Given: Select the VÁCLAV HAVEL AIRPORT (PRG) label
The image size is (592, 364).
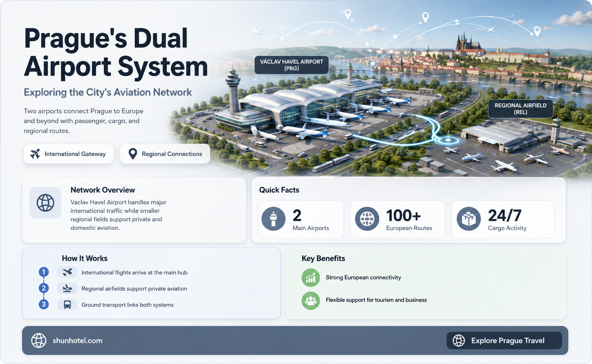Looking at the screenshot, I should tap(292, 65).
